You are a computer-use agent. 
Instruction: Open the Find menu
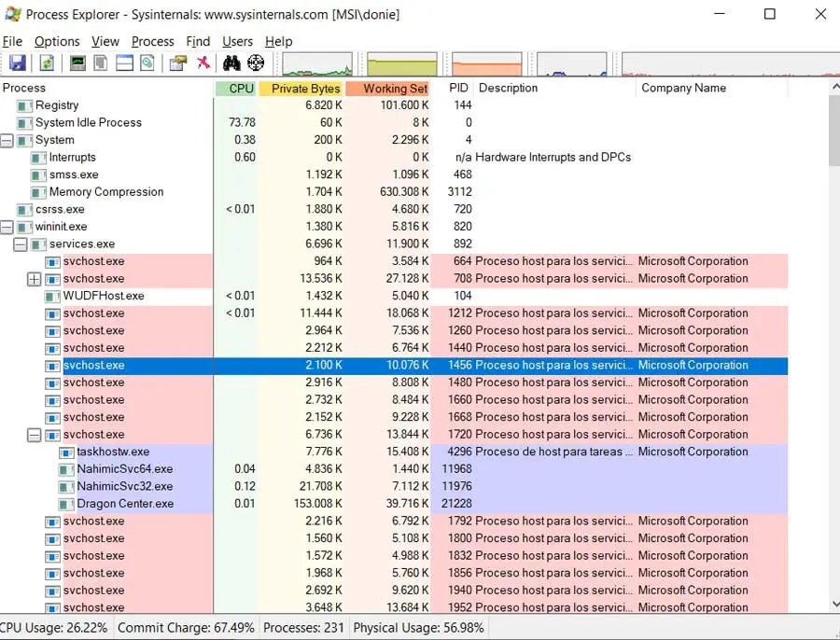(x=198, y=41)
